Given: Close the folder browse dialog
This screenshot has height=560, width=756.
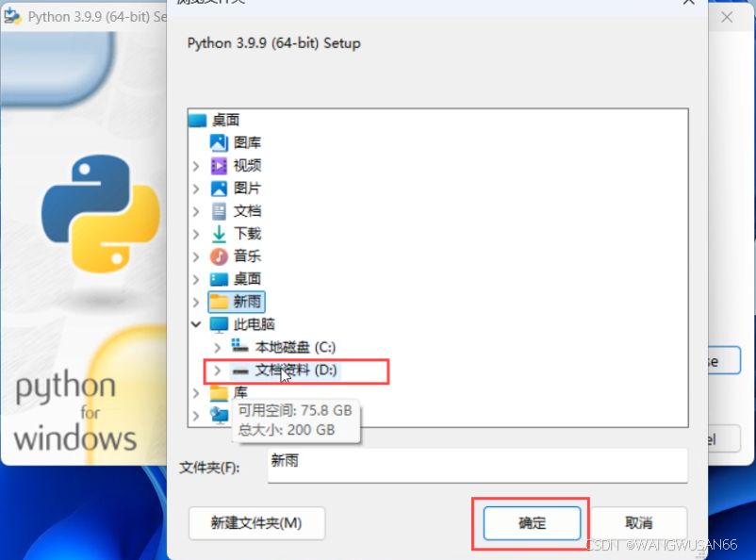Looking at the screenshot, I should point(688,3).
